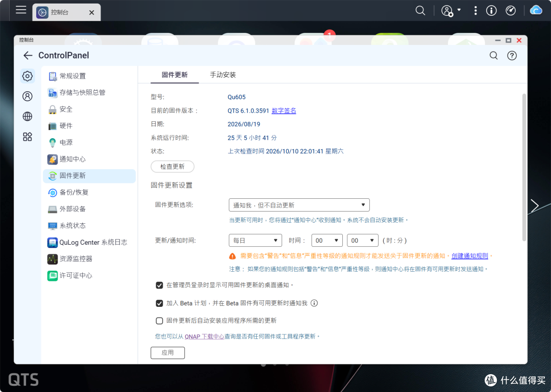Select the system settings gear category
Screen dimensions: 551x392
pos(28,76)
